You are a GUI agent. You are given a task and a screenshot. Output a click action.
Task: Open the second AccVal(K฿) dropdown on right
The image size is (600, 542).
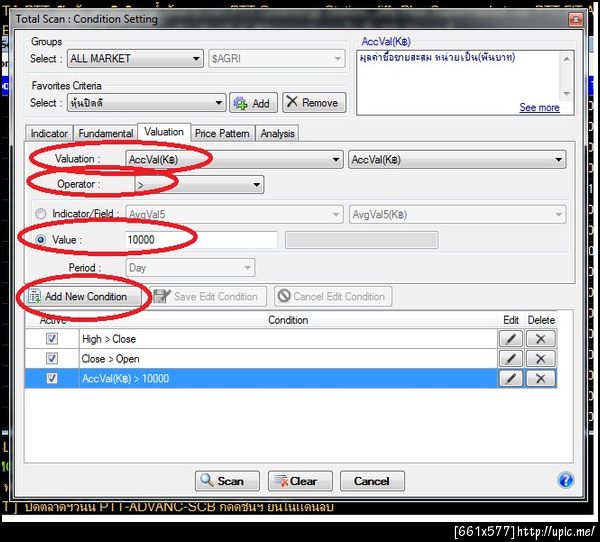point(457,160)
